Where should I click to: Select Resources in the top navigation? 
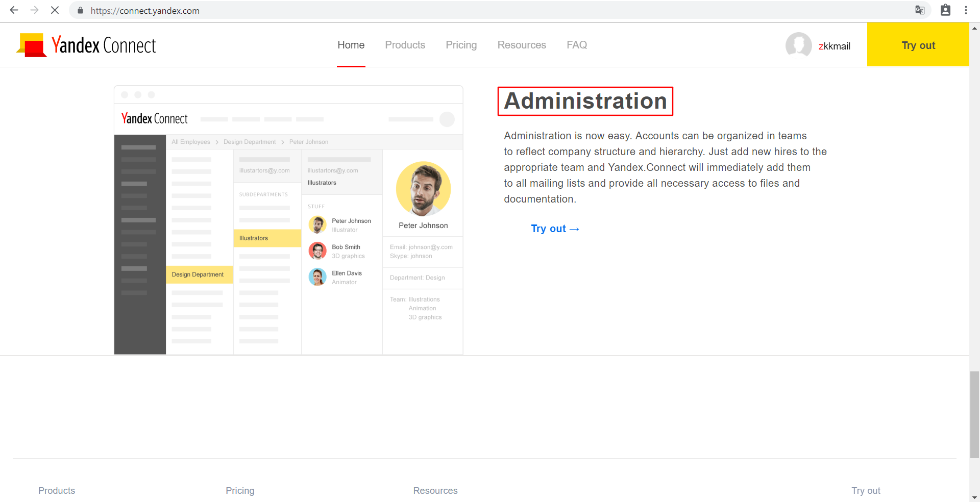521,45
